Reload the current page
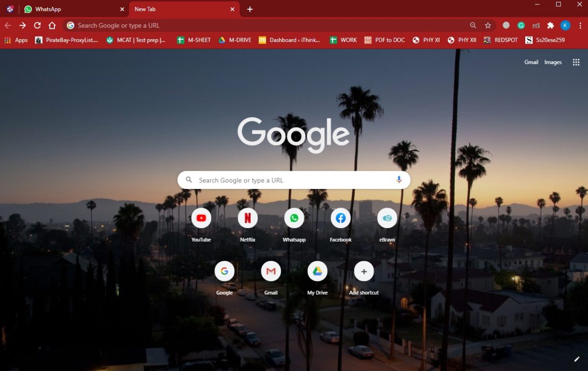 coord(37,25)
